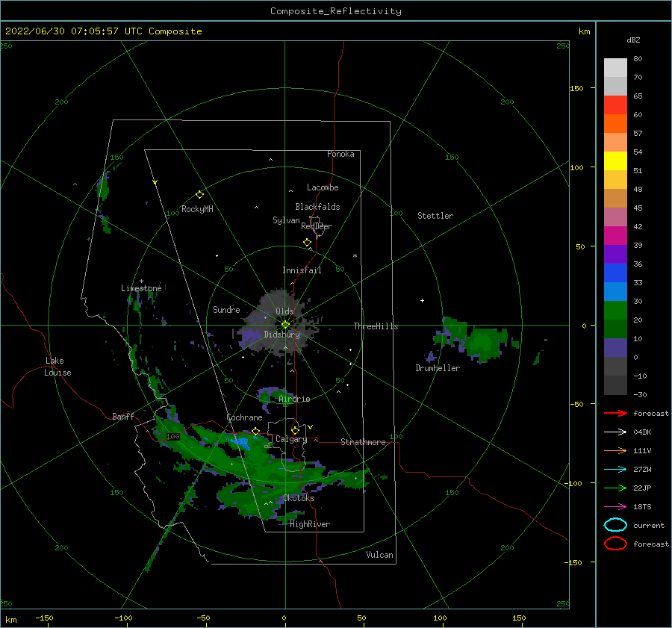Click the Calgary label
This screenshot has height=628, width=672.
pyautogui.click(x=291, y=439)
